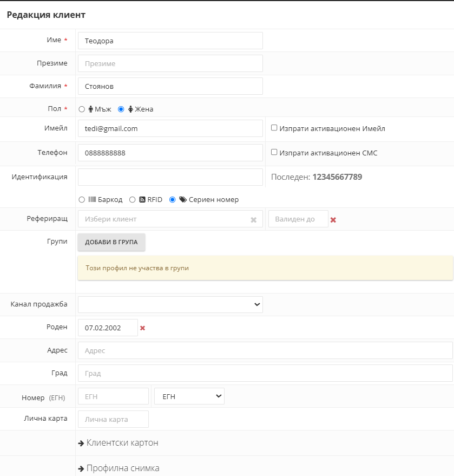This screenshot has width=454, height=476.
Task: Click the RFID feed icon
Action: pyautogui.click(x=142, y=199)
